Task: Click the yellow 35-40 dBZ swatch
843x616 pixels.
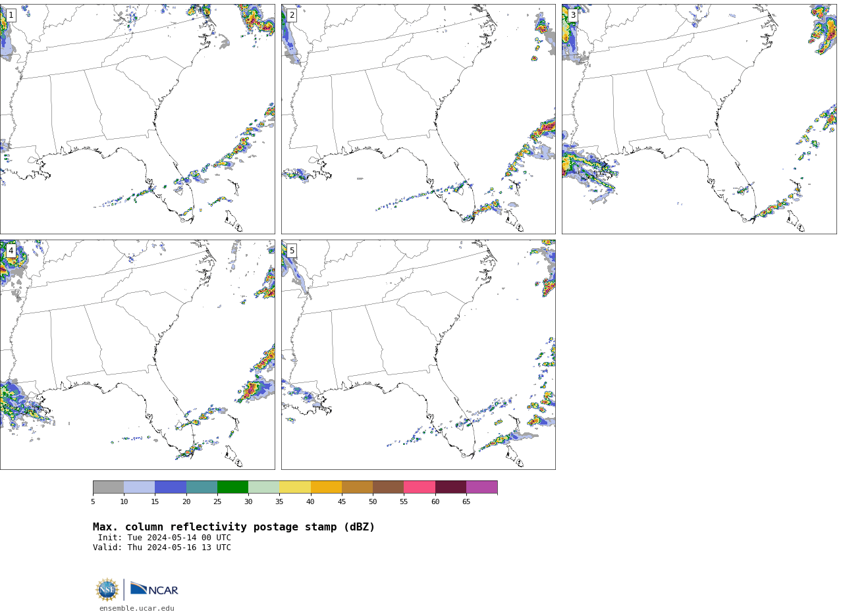Action: pos(295,487)
